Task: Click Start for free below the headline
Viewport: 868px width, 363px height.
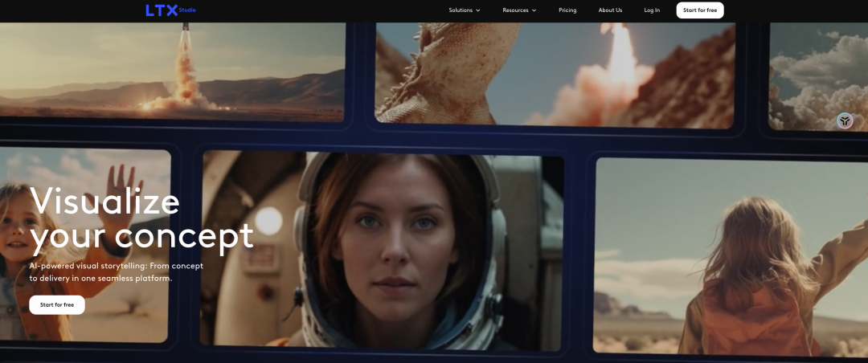Action: 57,305
